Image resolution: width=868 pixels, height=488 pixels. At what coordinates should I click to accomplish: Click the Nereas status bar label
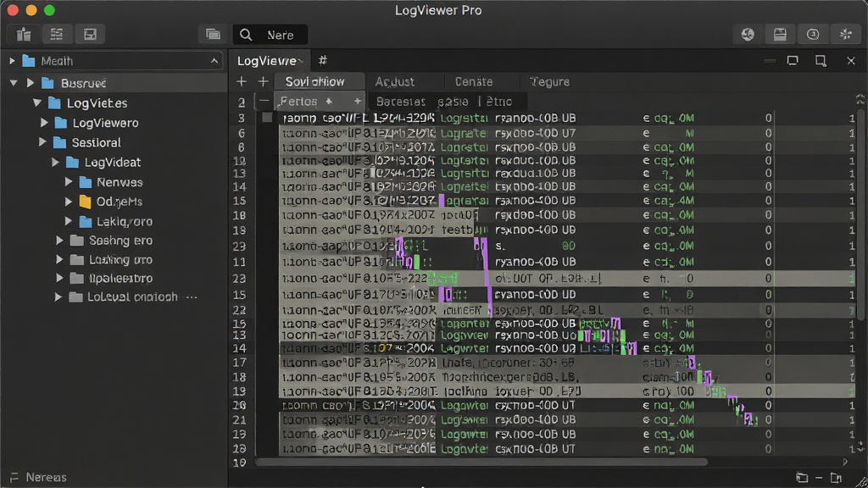click(46, 477)
